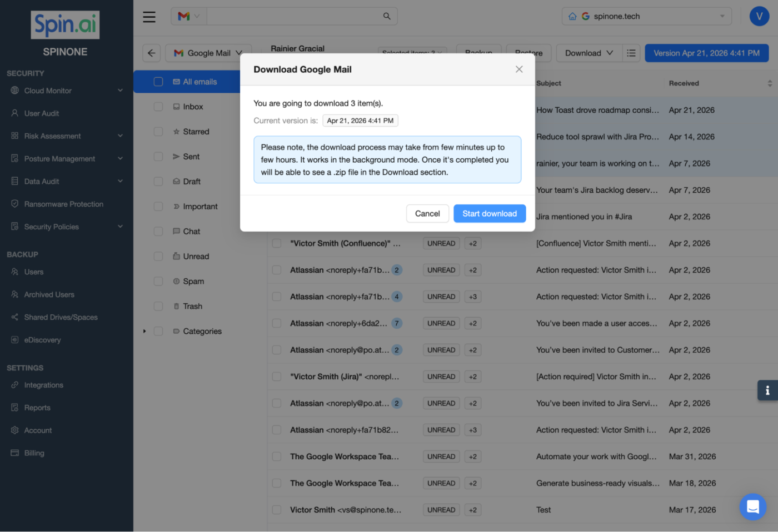Image resolution: width=778 pixels, height=532 pixels.
Task: Select the Important folder
Action: tap(200, 207)
